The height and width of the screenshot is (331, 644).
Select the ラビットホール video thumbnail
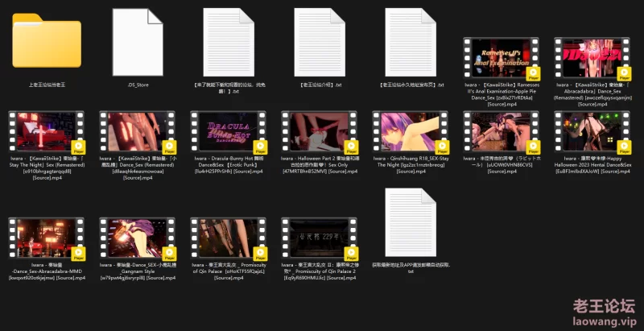pyautogui.click(x=501, y=131)
